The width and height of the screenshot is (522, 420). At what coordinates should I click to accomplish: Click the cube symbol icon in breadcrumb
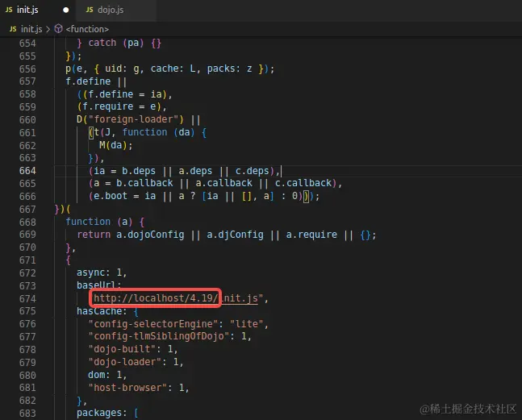click(x=58, y=29)
